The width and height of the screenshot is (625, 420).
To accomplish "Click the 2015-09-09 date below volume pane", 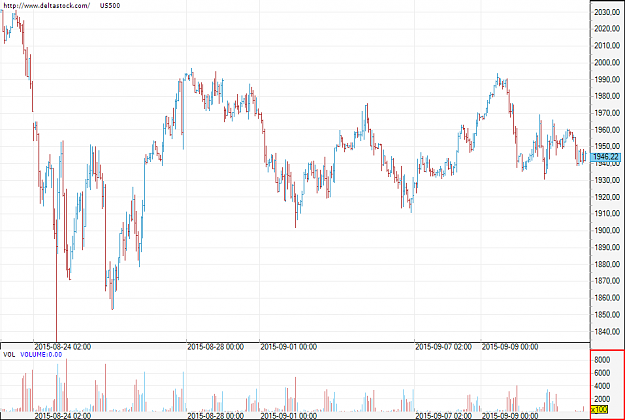I will coord(510,416).
